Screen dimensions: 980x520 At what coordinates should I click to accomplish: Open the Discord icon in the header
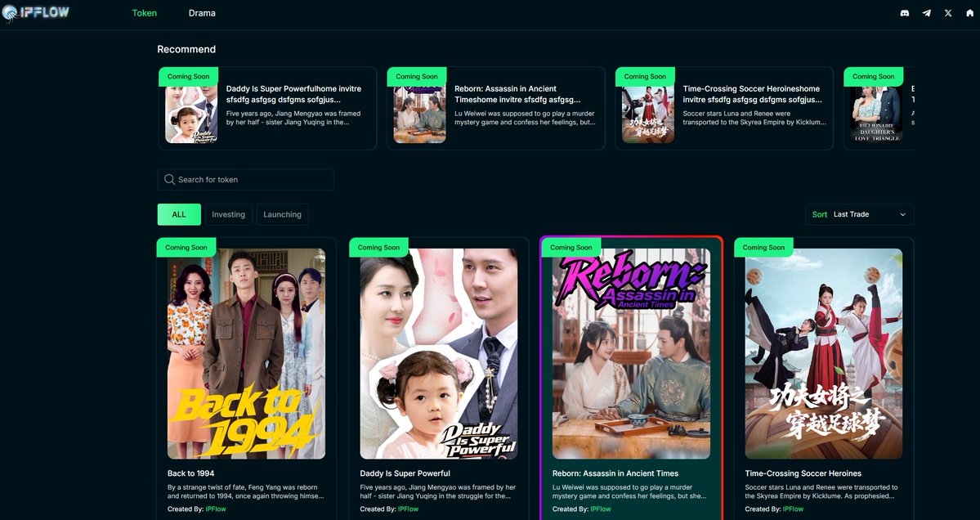click(904, 13)
